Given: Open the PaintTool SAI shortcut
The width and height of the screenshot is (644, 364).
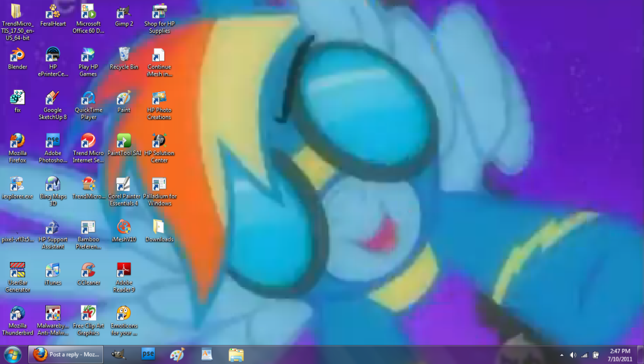Looking at the screenshot, I should point(124,145).
